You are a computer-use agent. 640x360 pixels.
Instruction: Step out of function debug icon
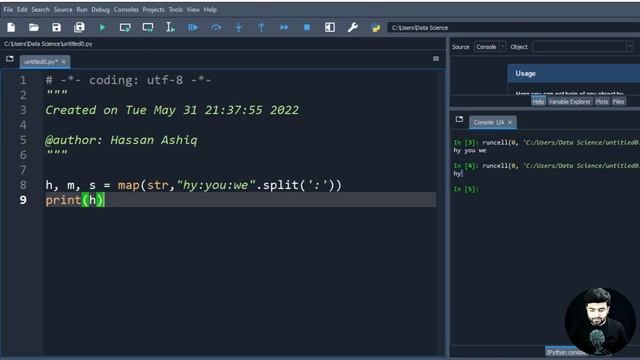pyautogui.click(x=261, y=27)
